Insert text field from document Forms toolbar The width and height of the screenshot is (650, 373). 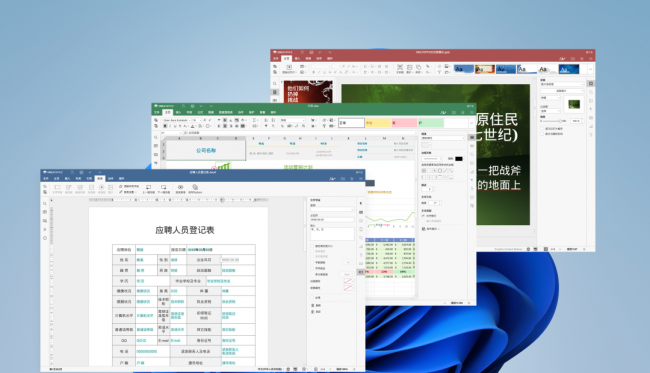point(57,189)
